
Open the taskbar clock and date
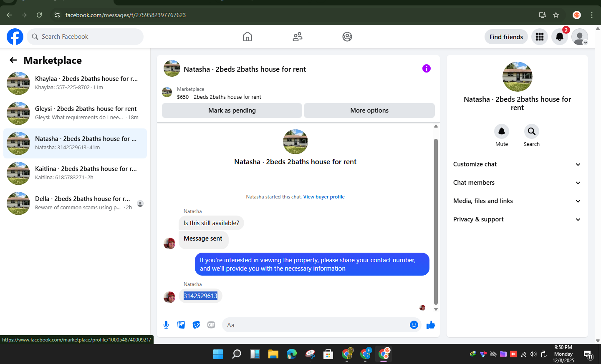point(563,354)
